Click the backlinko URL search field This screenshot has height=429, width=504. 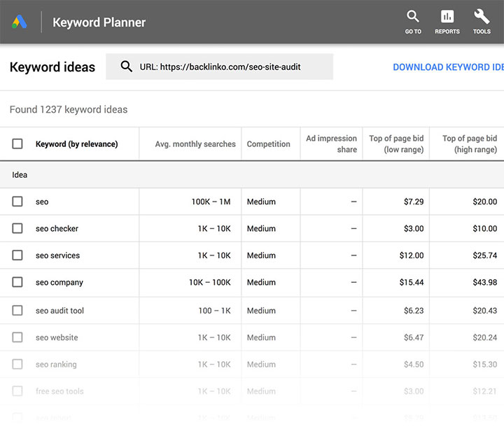point(220,66)
